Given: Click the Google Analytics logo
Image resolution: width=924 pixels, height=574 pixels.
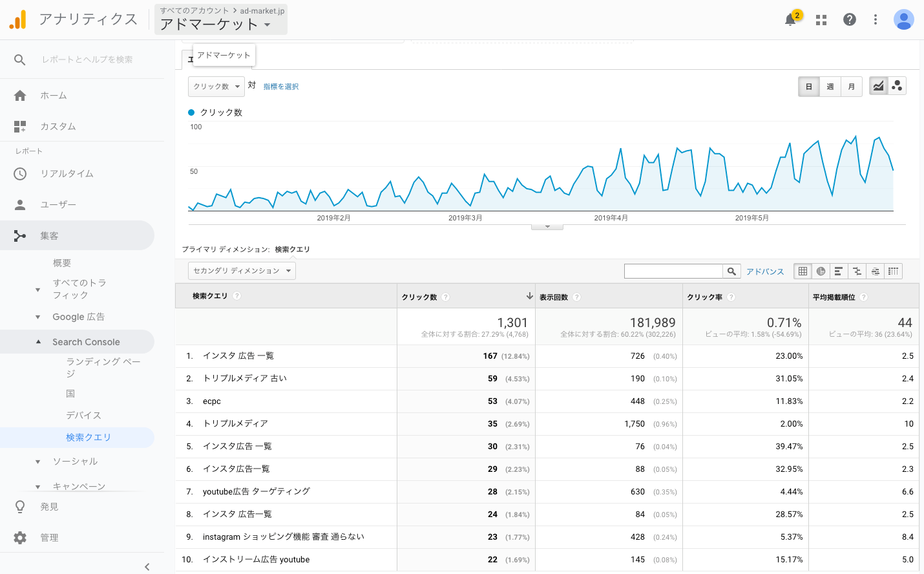Looking at the screenshot, I should point(18,20).
